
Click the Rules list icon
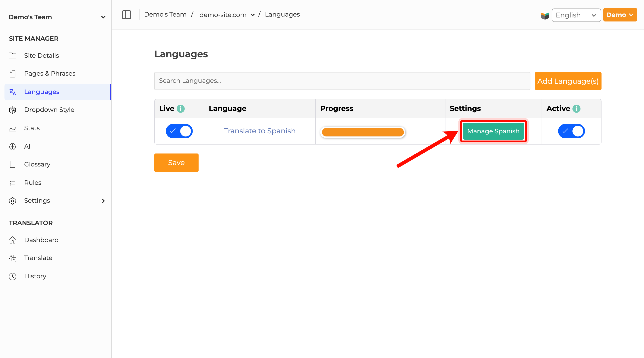(x=13, y=183)
